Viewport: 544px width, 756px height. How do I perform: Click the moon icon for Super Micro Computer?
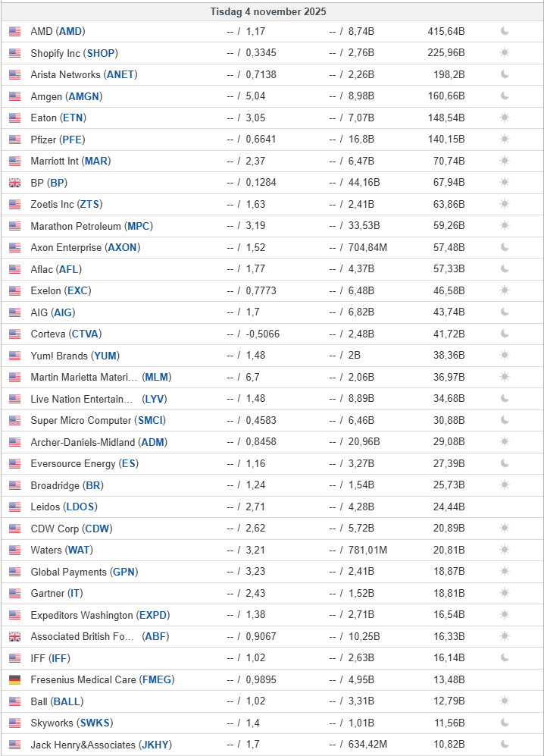(x=505, y=420)
